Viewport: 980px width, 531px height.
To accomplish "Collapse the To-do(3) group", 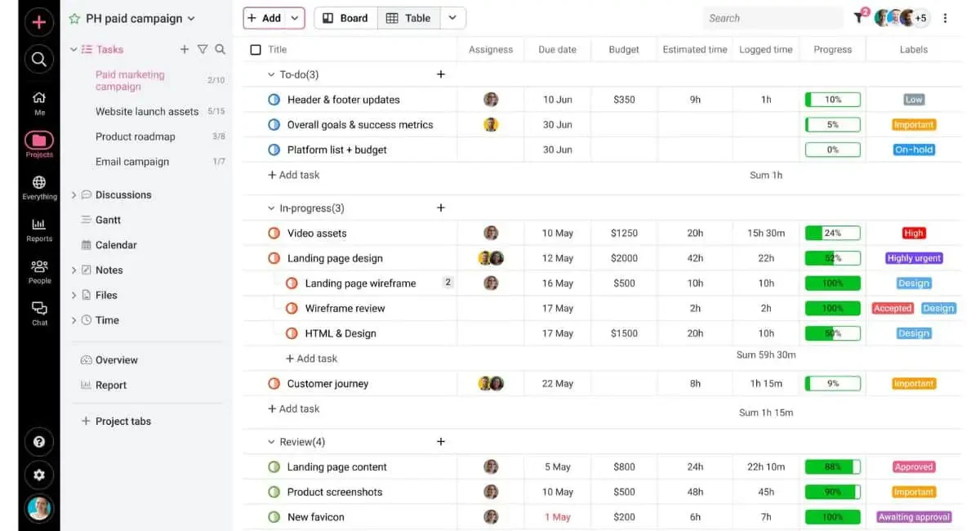I will click(x=272, y=74).
